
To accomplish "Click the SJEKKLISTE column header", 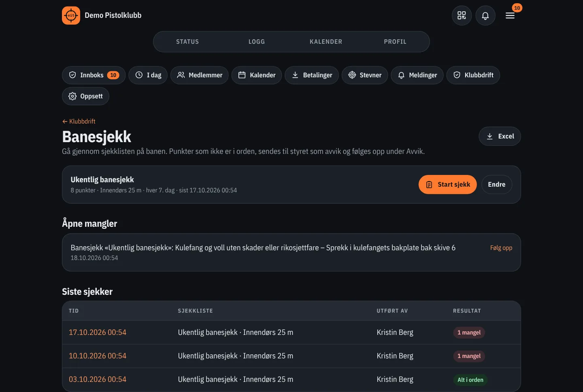I will [x=196, y=311].
